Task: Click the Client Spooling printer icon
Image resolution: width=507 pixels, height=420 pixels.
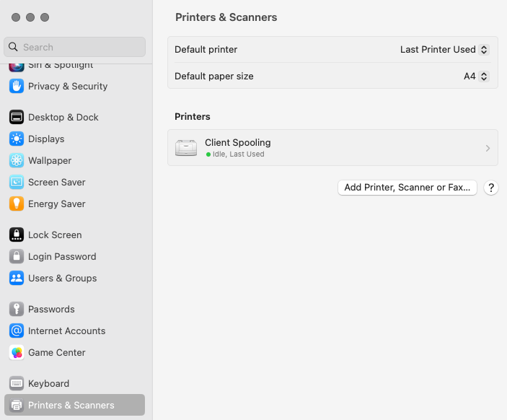Action: click(186, 148)
